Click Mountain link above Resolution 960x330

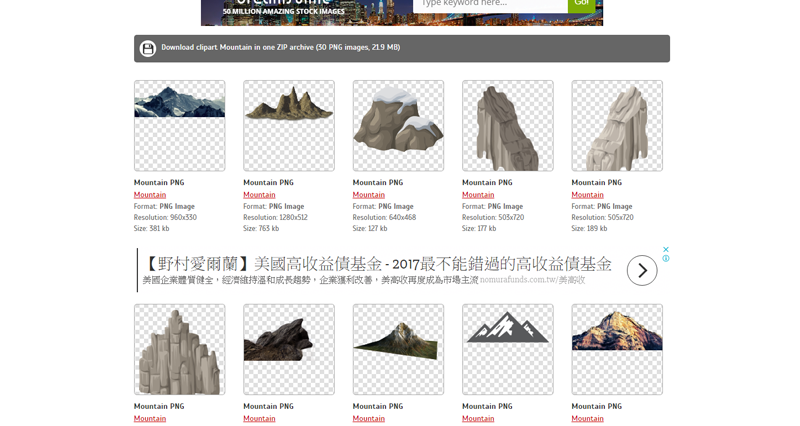[x=150, y=195]
